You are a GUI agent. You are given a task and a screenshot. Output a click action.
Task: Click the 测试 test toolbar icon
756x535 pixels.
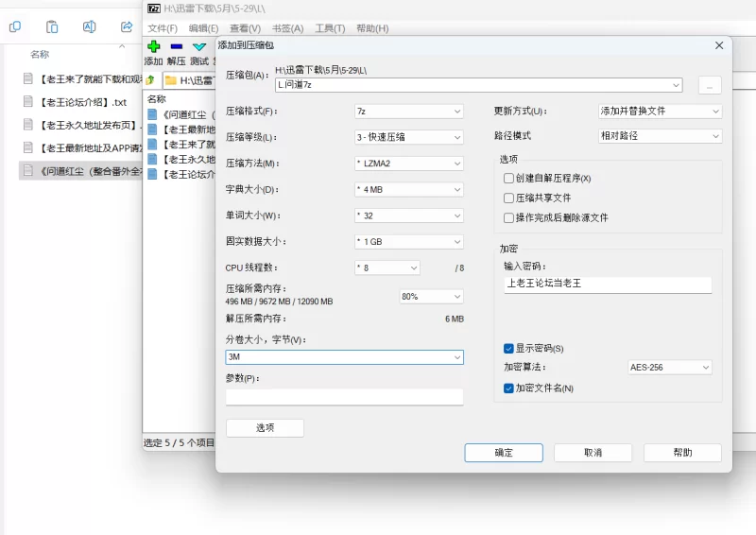coord(199,47)
